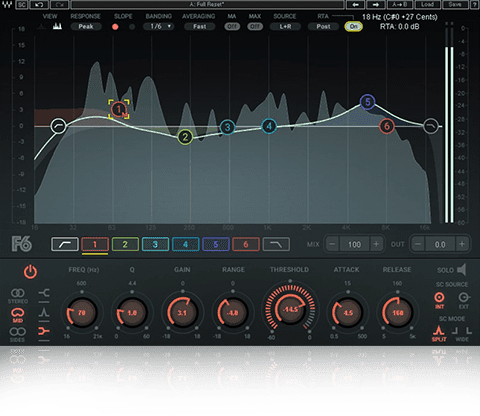Click the Save button
480x416 pixels.
click(x=455, y=4)
